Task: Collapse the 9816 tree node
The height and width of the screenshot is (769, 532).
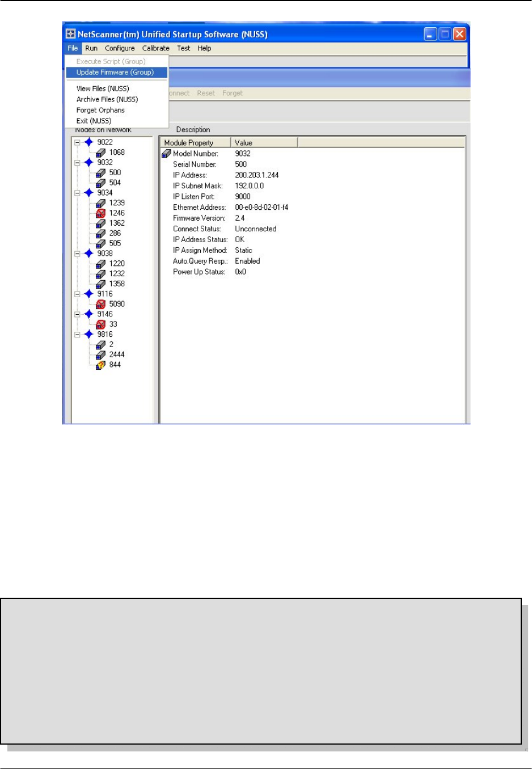Action: (77, 335)
